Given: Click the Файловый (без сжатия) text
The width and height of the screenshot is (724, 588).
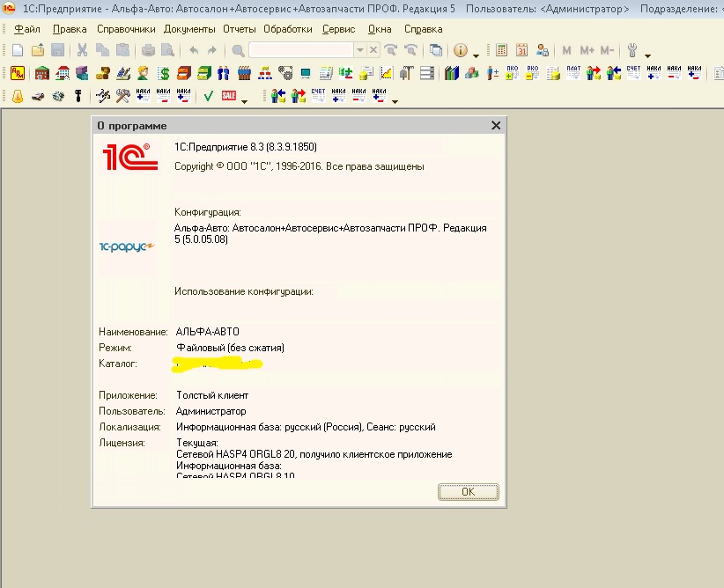Looking at the screenshot, I should coord(230,348).
